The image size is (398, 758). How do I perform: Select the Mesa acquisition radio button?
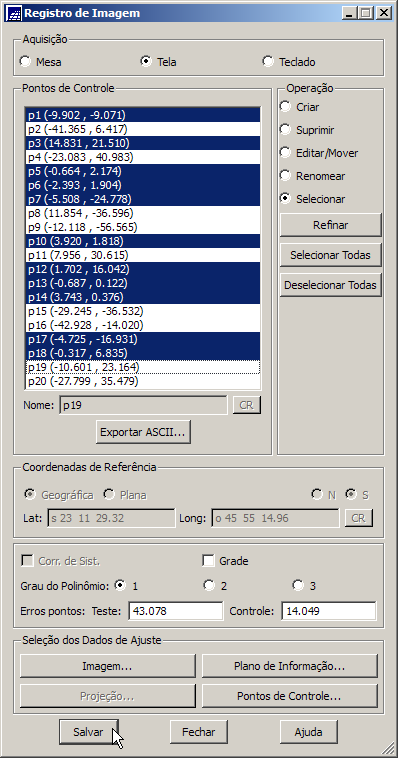click(24, 62)
